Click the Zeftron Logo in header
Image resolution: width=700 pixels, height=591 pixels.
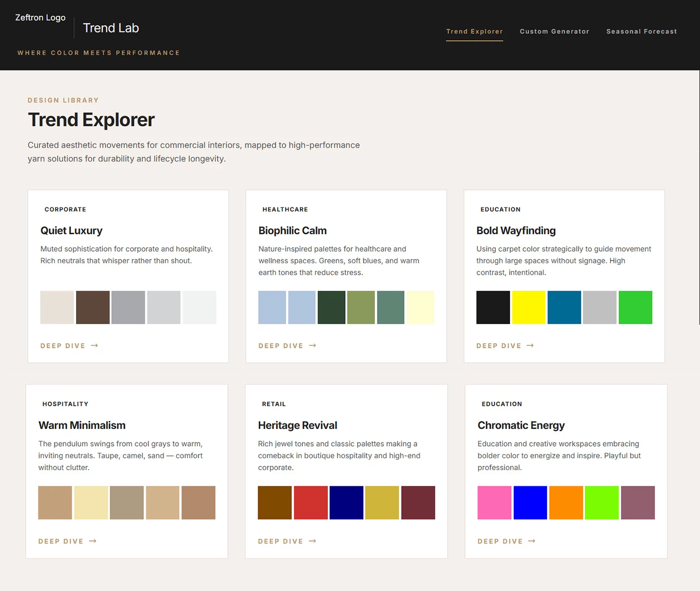tap(40, 18)
